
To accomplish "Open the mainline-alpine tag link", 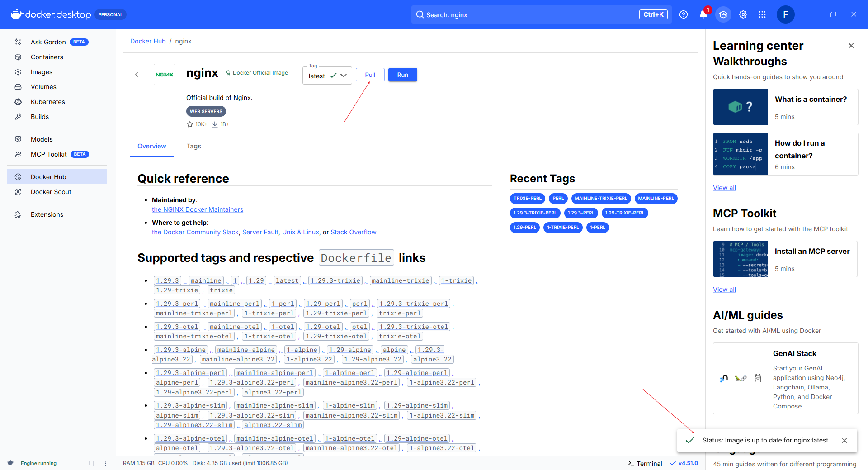I will pyautogui.click(x=246, y=350).
